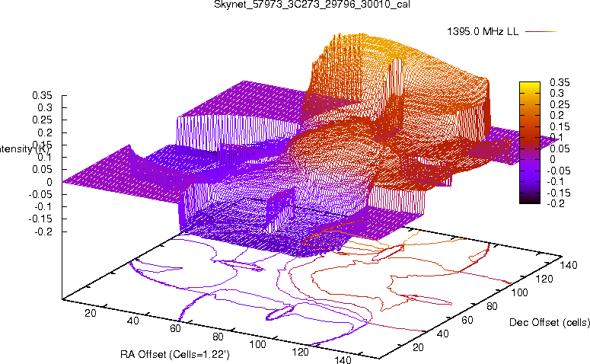Image resolution: width=590 pixels, height=364 pixels.
Task: Select the legend entry 1395.0 MHz LL
Action: [x=483, y=32]
